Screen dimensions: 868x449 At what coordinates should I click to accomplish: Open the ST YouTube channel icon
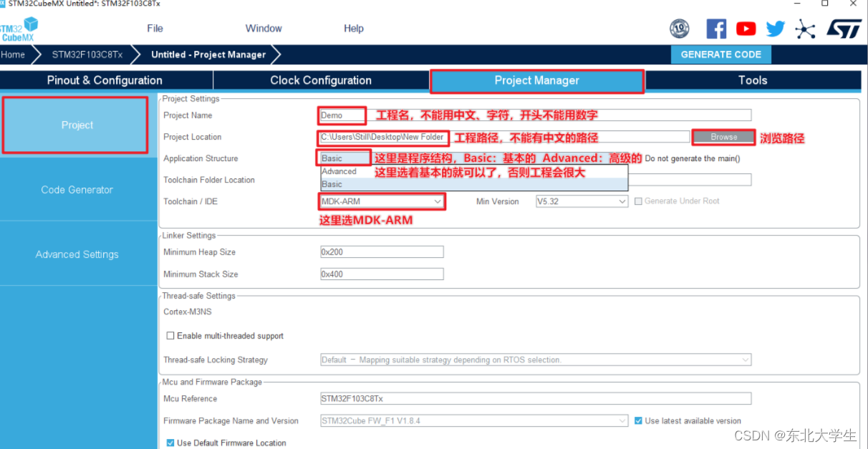[x=746, y=29]
